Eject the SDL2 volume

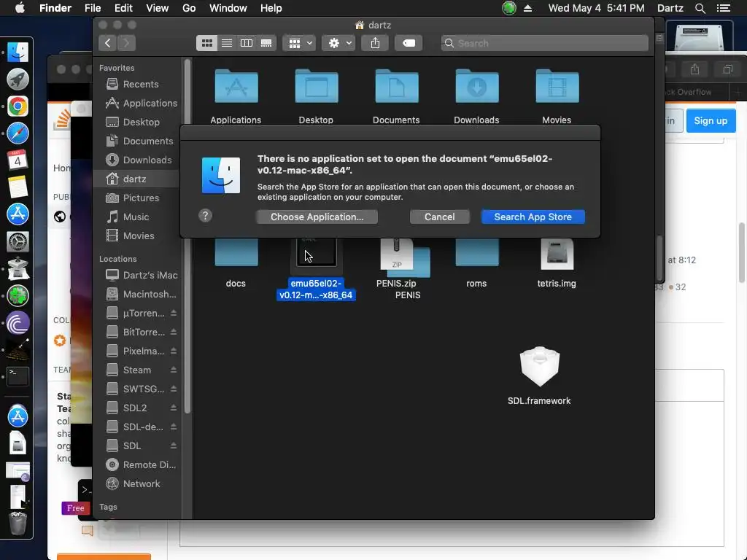pos(174,408)
